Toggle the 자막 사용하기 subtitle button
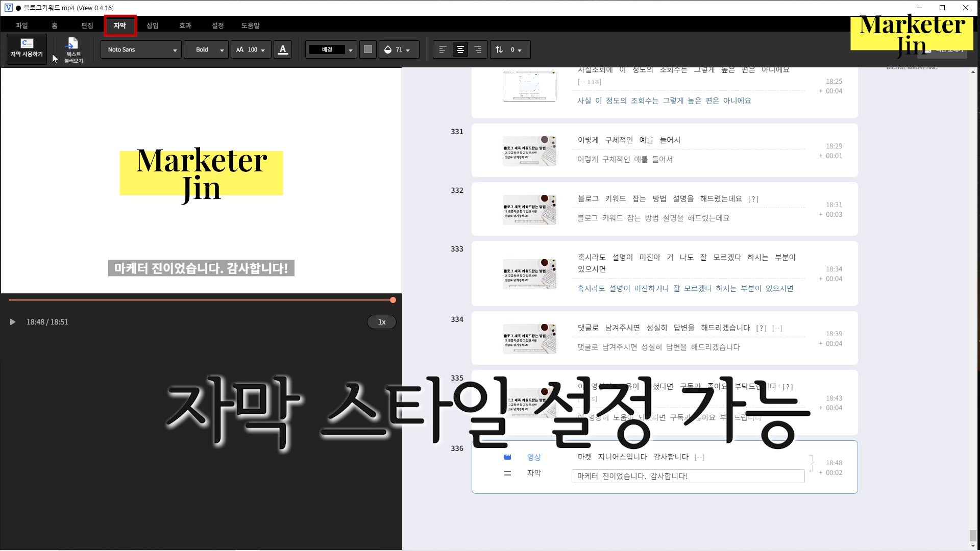Image resolution: width=980 pixels, height=551 pixels. tap(27, 49)
